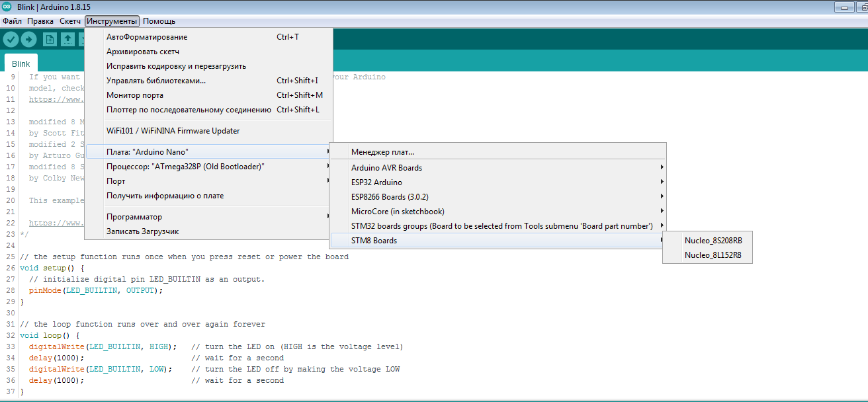Click the New sketch toolbar icon
The image size is (868, 402).
[50, 40]
